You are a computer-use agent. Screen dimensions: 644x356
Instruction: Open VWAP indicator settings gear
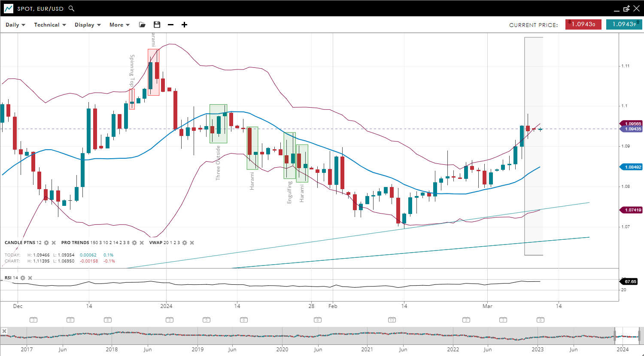pos(184,243)
